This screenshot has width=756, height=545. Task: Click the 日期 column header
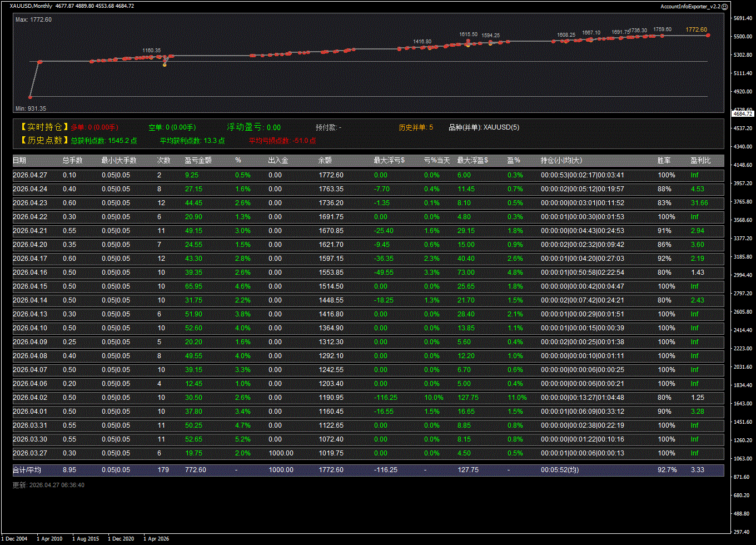tap(19, 161)
